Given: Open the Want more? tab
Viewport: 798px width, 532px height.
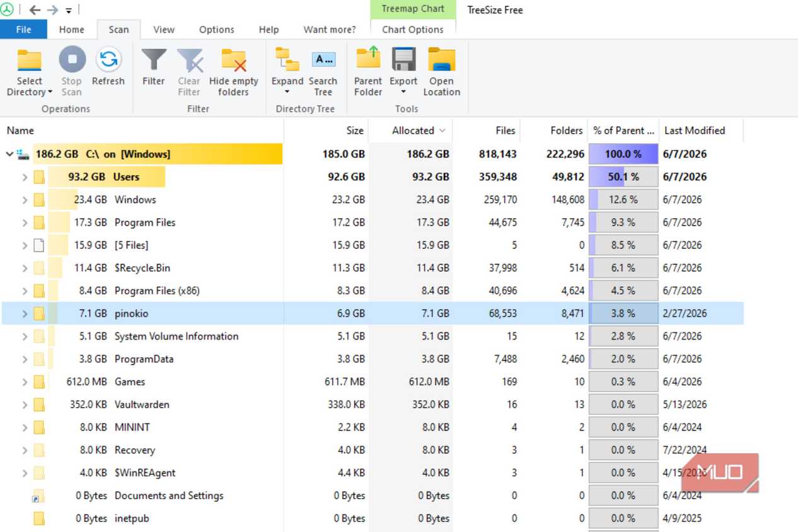Looking at the screenshot, I should (x=330, y=30).
